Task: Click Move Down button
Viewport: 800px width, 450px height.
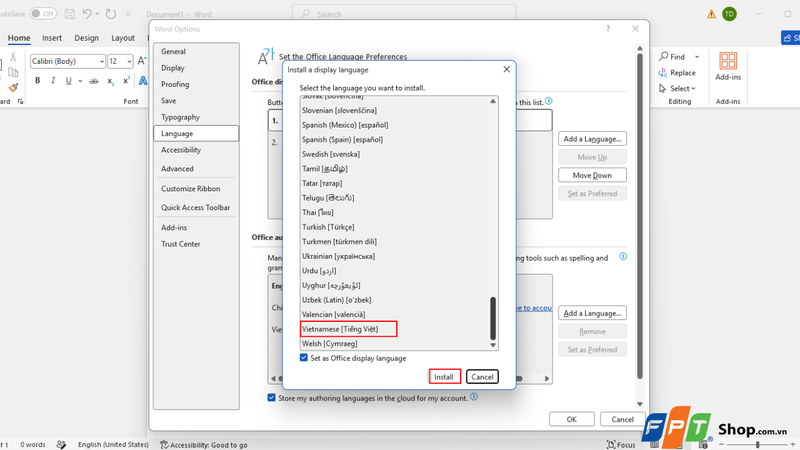Action: click(592, 175)
